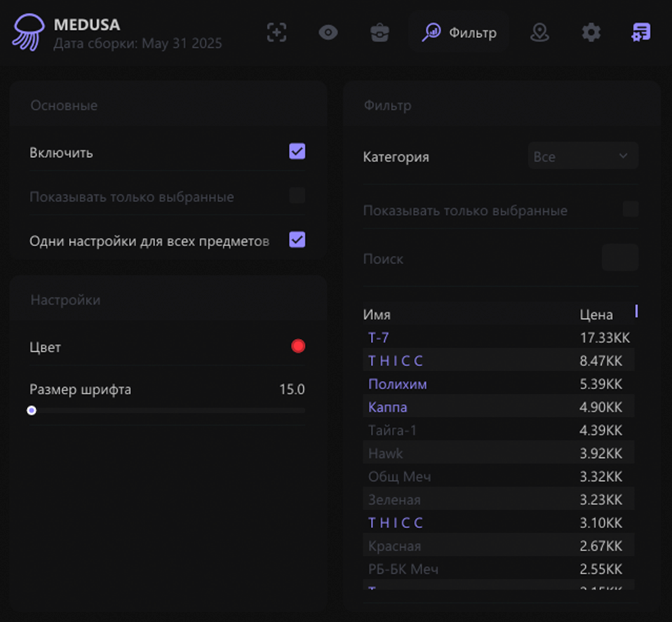
Task: Toggle Показывать только выбранные in Основные panel
Action: (297, 196)
